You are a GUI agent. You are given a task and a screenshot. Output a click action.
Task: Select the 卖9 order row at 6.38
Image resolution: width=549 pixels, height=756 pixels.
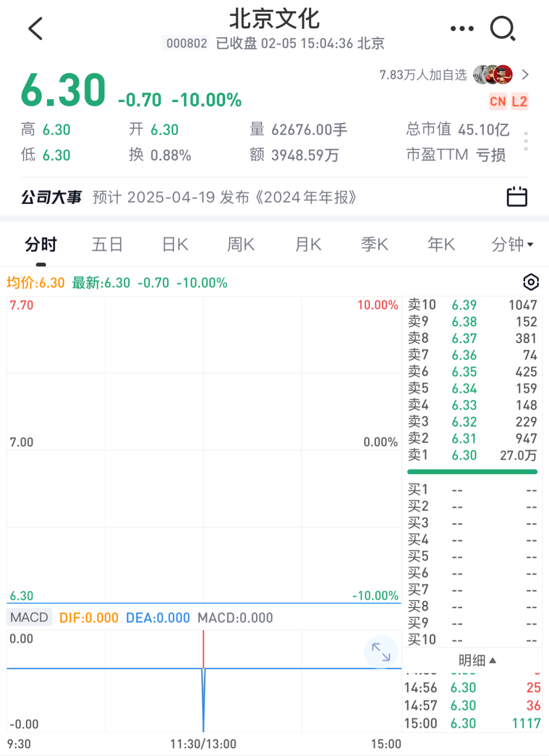472,321
